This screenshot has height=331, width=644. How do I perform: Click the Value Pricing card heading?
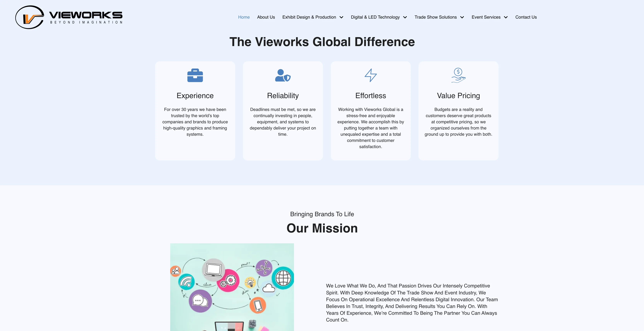[458, 96]
